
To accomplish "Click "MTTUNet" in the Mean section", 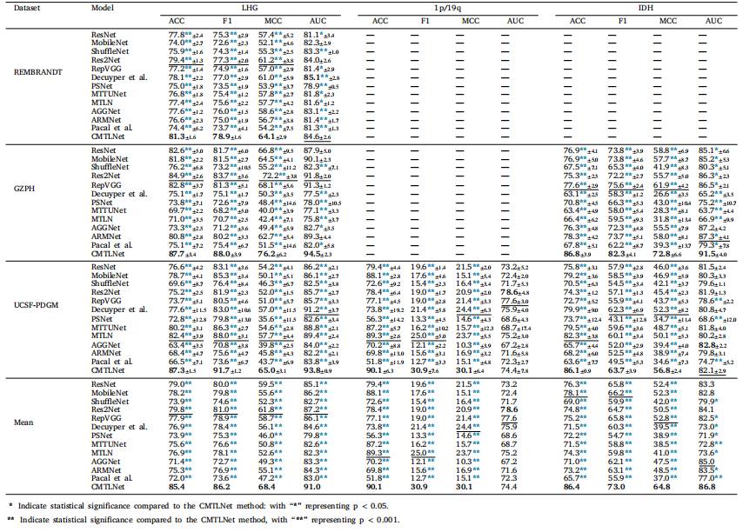I will (109, 444).
